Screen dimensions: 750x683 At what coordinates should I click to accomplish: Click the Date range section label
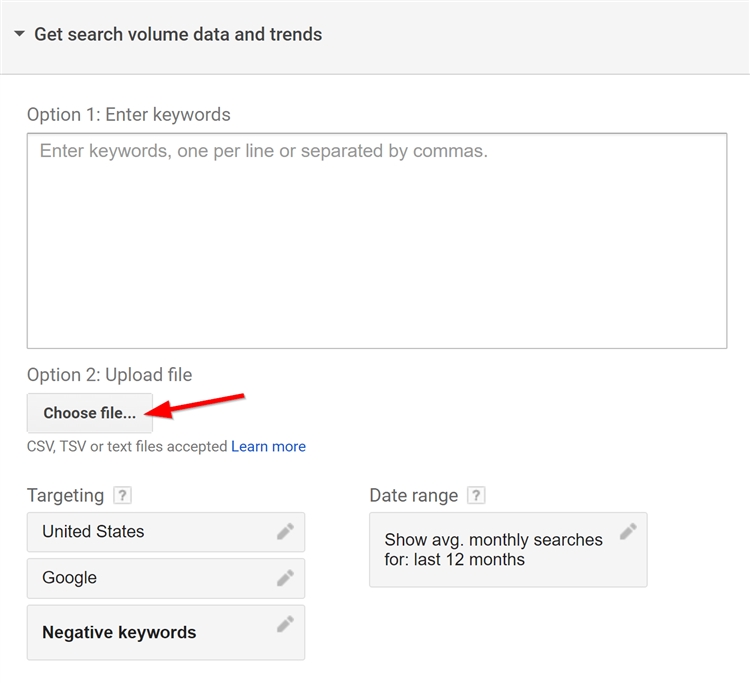coord(413,496)
